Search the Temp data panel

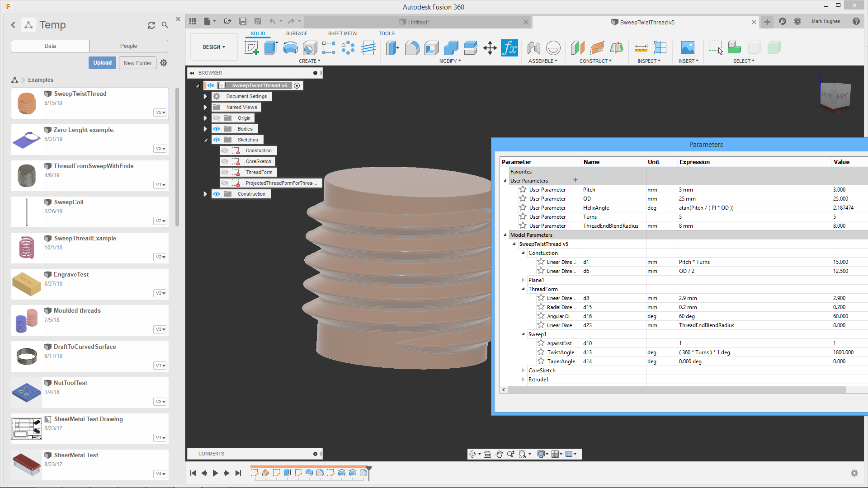(x=165, y=25)
